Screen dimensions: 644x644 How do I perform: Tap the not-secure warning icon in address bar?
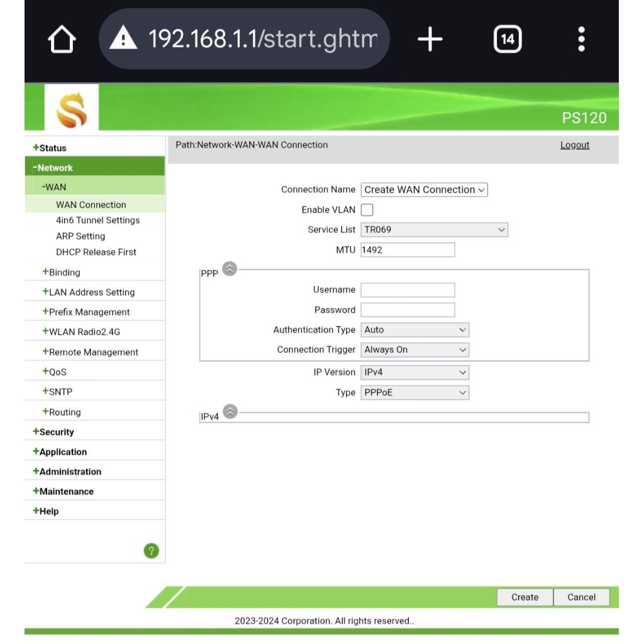(123, 40)
